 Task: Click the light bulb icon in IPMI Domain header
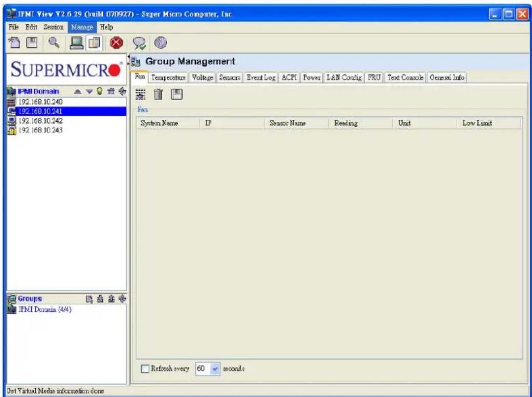coord(99,91)
